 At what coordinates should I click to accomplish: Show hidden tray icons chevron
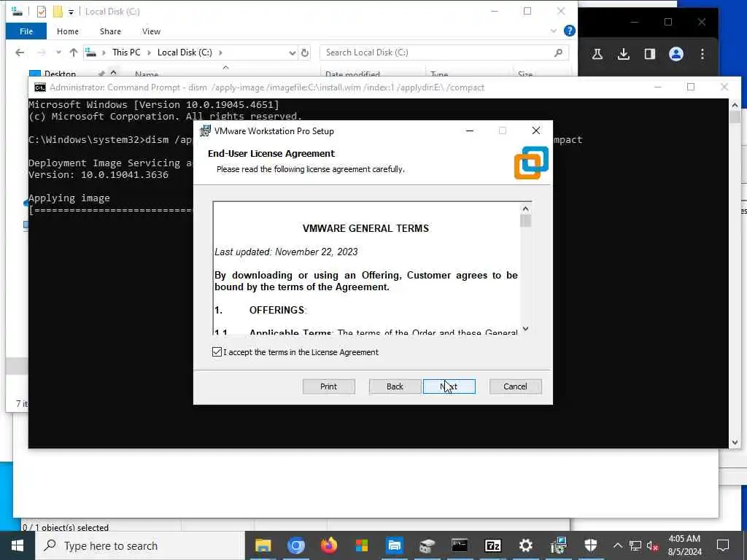pos(617,545)
